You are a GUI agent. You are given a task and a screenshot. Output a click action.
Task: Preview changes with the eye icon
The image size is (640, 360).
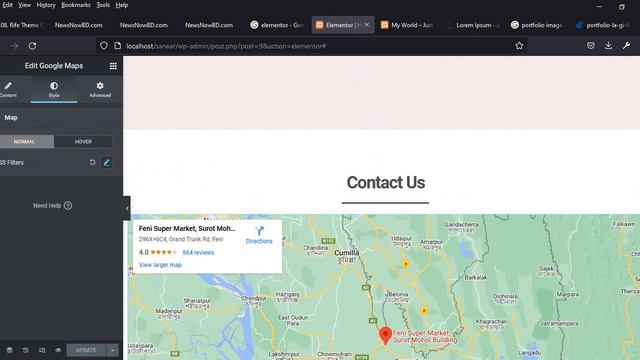(58, 350)
